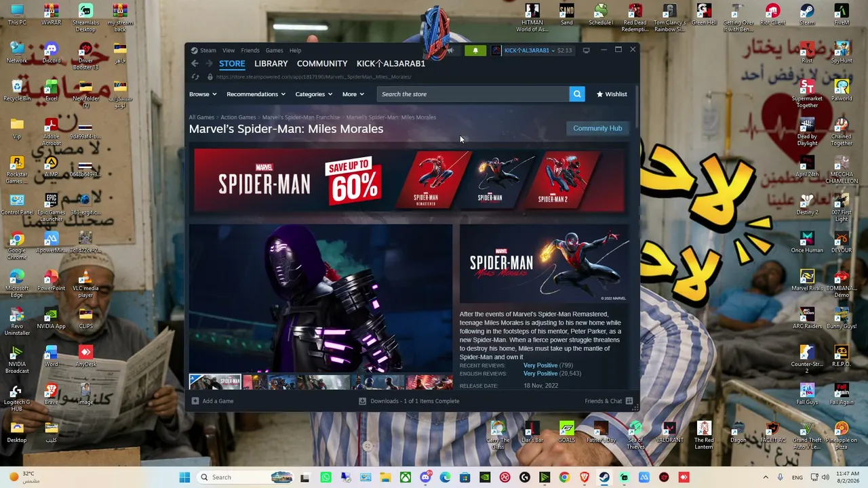Open the KICK↑AL3ARAB1 profile tab

pyautogui.click(x=391, y=64)
